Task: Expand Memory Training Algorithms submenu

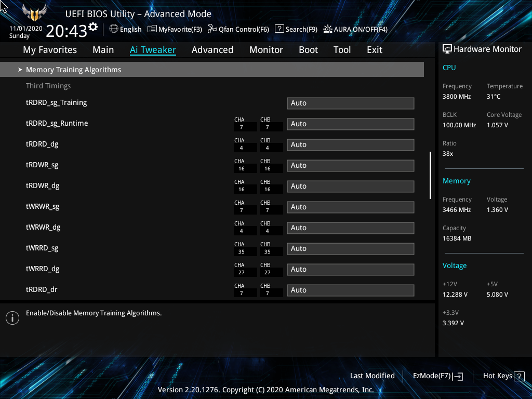Action: (x=73, y=70)
